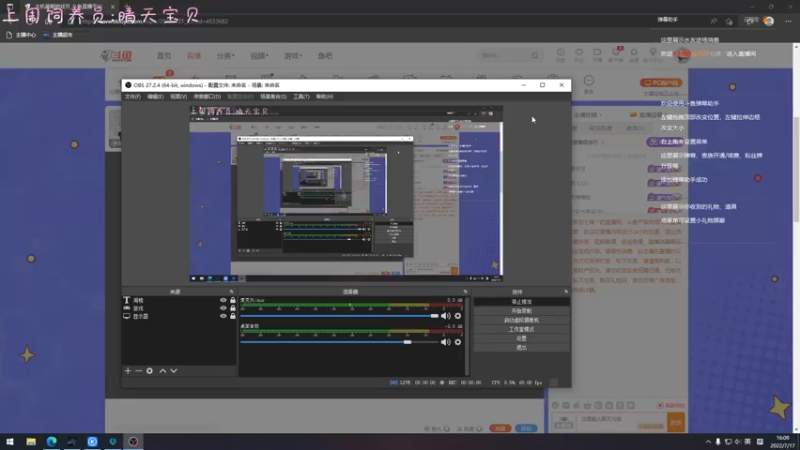Open the 帮助(H) menu in OBS
This screenshot has width=800, height=450.
tap(324, 96)
